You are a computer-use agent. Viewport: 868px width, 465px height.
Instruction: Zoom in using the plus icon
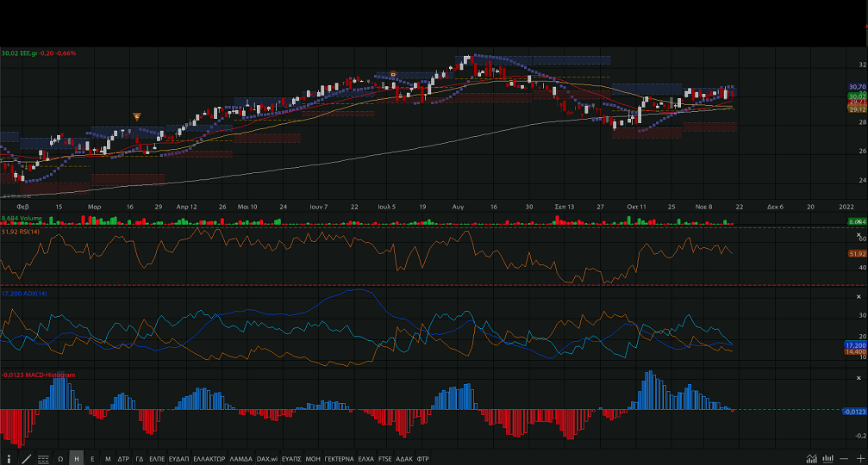pos(860,459)
